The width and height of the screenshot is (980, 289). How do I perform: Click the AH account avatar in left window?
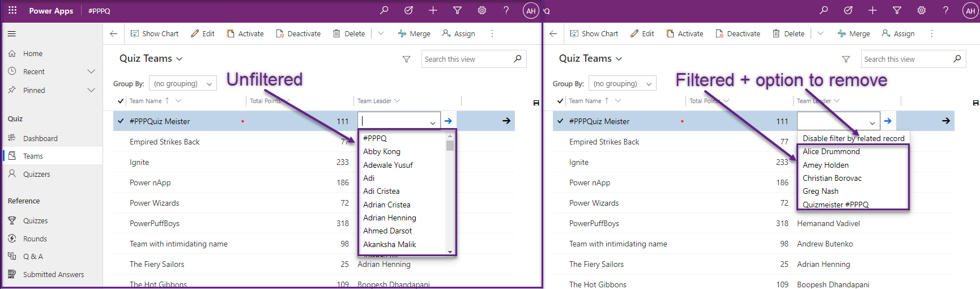click(x=531, y=11)
